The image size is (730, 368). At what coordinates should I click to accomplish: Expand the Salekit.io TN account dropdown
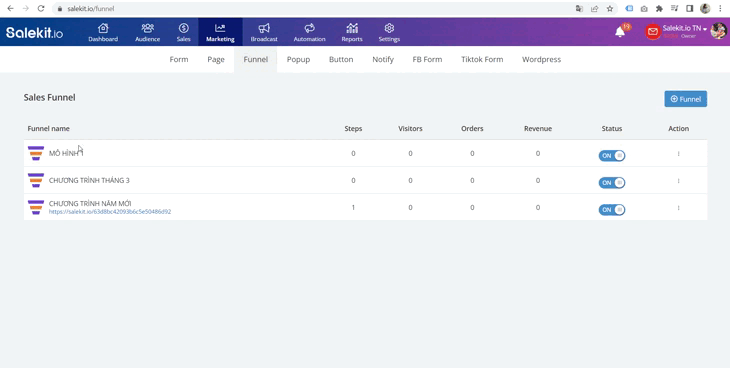(x=684, y=28)
